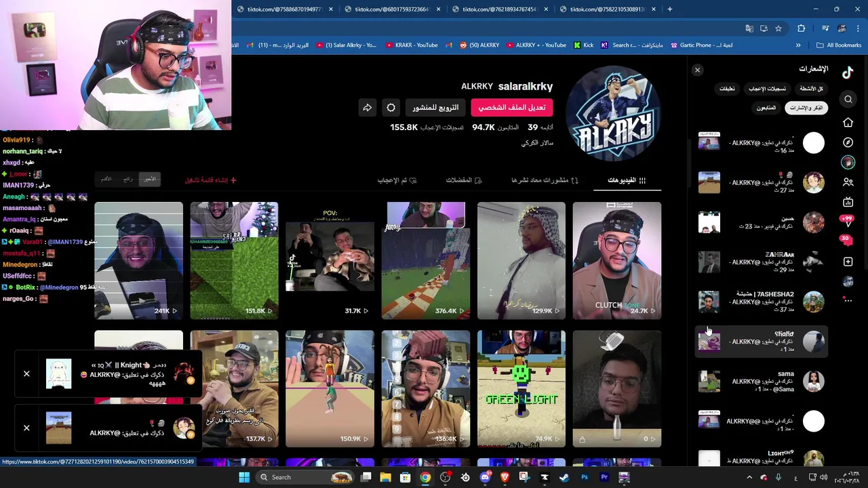Show hidden system tray icons chevron

tap(749, 477)
